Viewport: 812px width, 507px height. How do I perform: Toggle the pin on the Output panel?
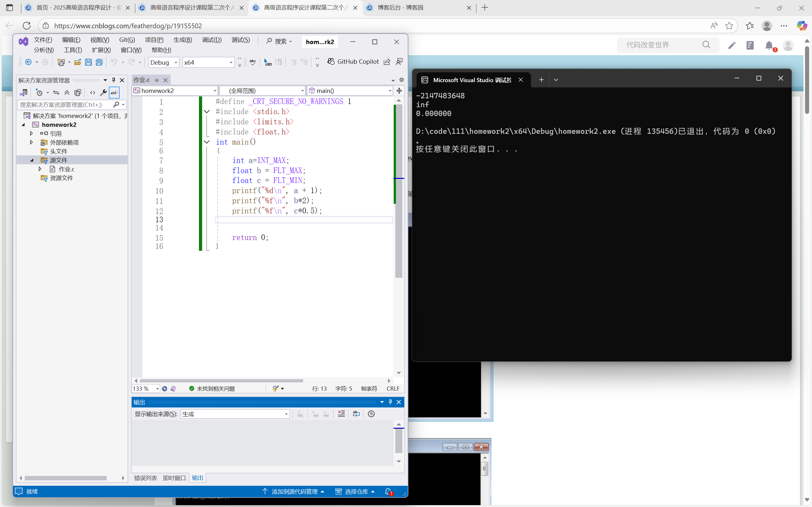(390, 402)
